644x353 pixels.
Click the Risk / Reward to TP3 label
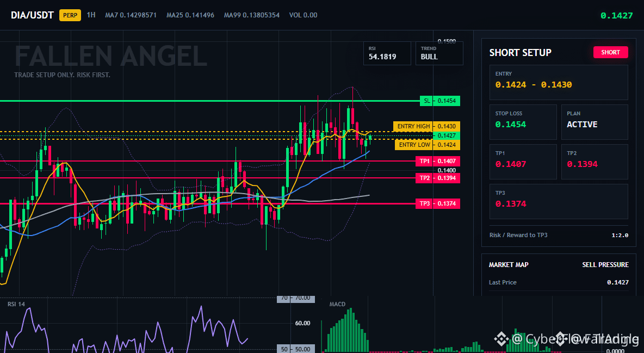tap(518, 235)
